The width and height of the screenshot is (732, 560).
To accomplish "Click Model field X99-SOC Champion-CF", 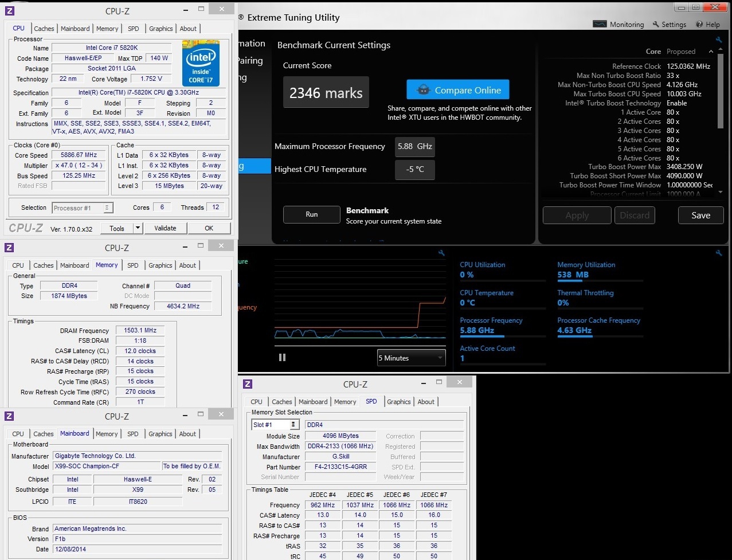I will click(107, 466).
